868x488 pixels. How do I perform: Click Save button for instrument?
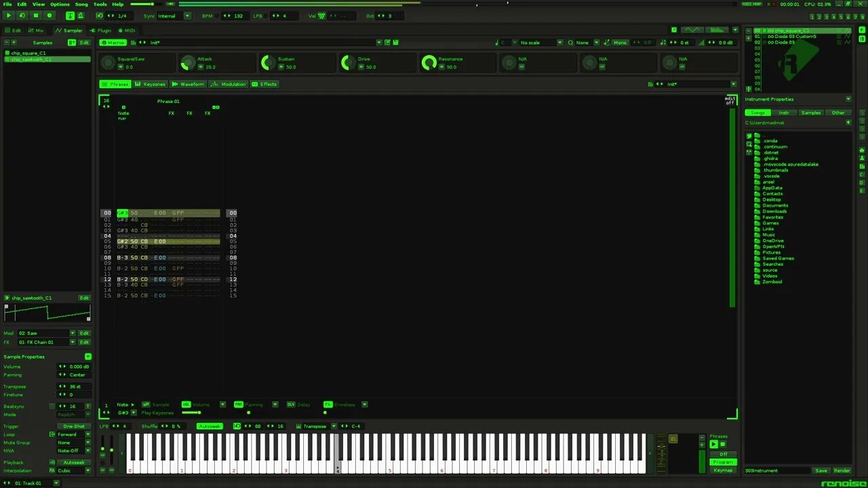[x=821, y=470]
